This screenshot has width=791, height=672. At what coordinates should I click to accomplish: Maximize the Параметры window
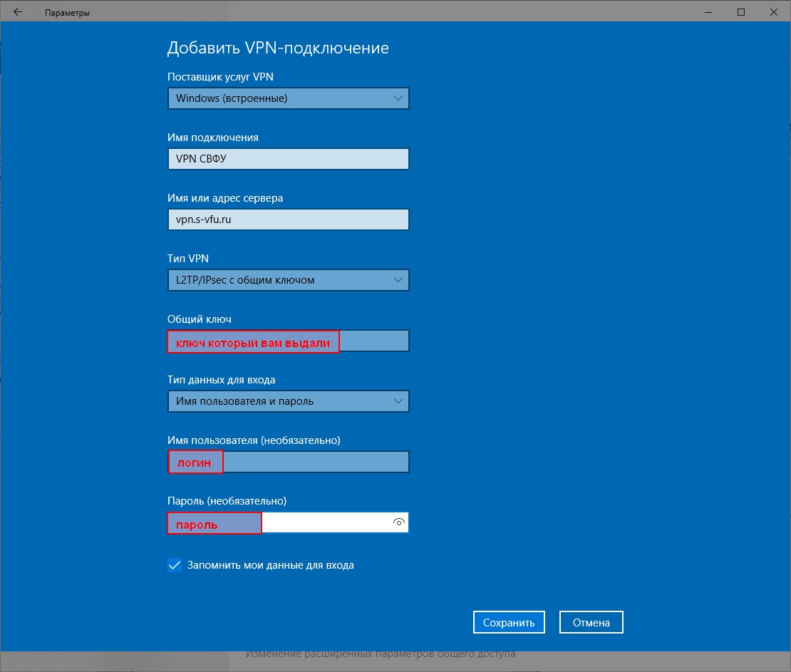(741, 12)
